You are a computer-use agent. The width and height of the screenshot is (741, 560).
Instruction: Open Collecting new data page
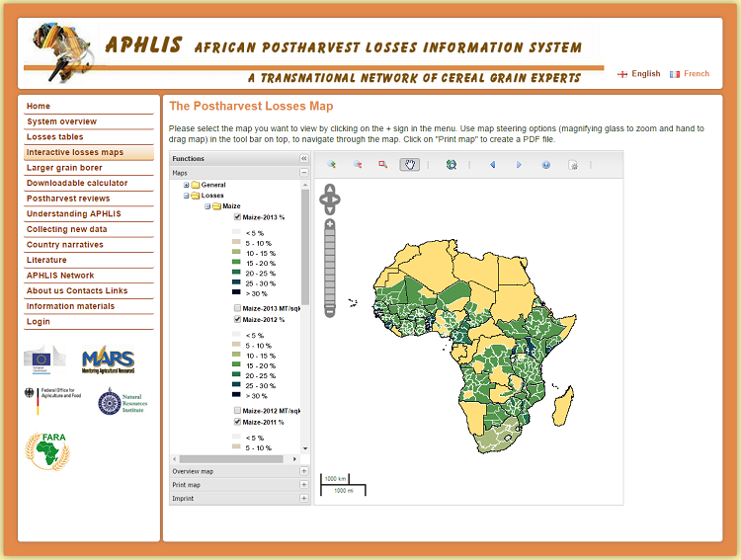[89, 229]
